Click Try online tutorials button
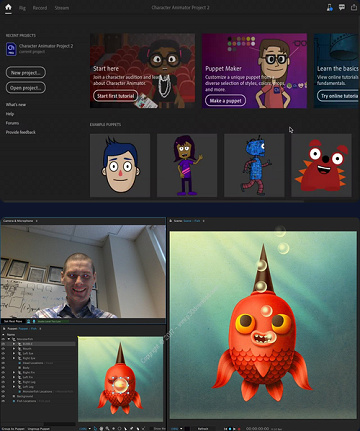This screenshot has height=431, width=360. click(x=338, y=96)
